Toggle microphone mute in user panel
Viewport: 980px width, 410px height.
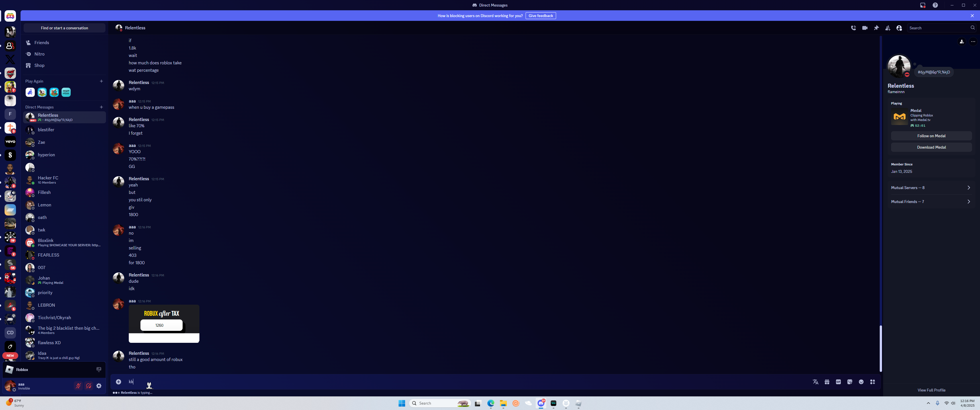click(x=78, y=386)
